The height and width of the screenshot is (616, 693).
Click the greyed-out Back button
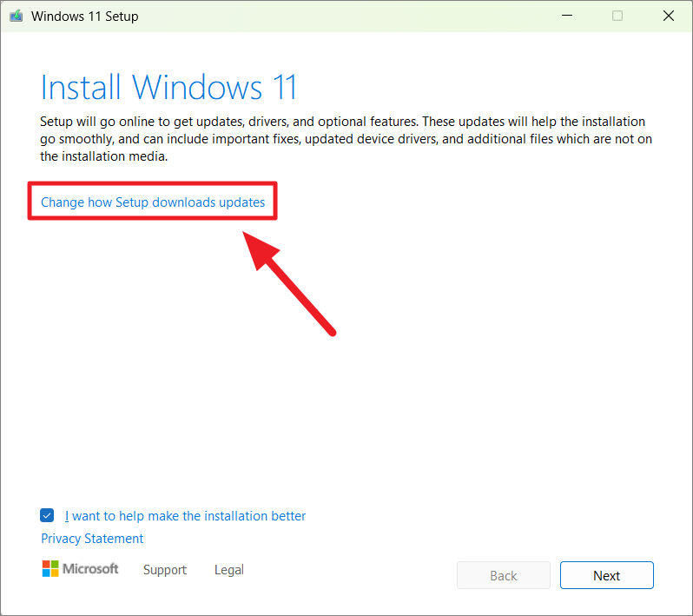[x=504, y=575]
